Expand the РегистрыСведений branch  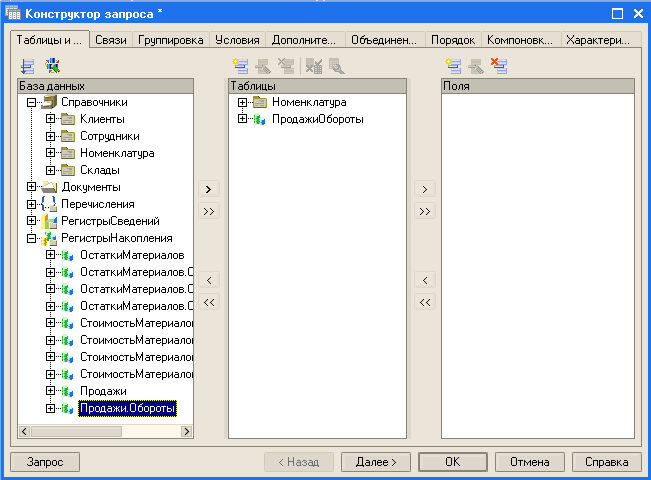32,221
